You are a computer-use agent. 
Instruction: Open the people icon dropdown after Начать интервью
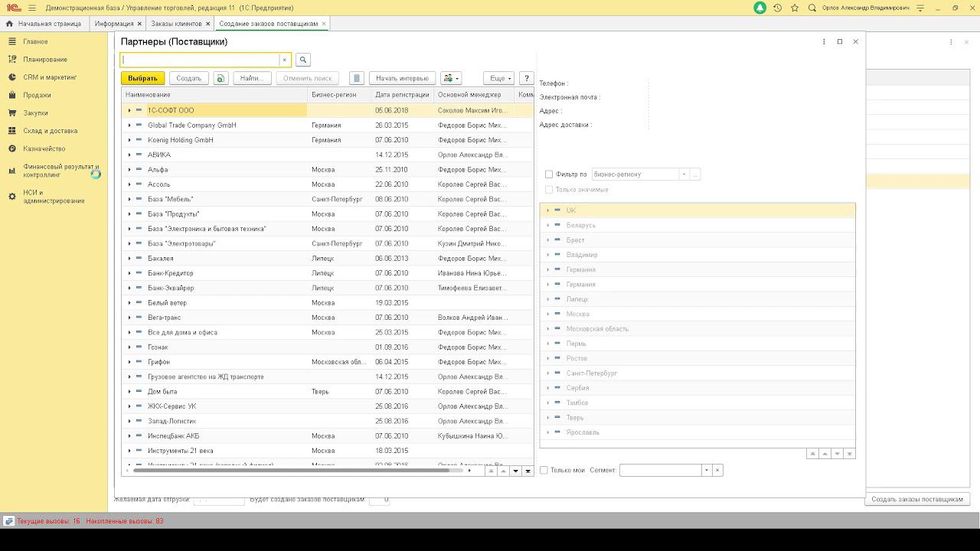451,78
